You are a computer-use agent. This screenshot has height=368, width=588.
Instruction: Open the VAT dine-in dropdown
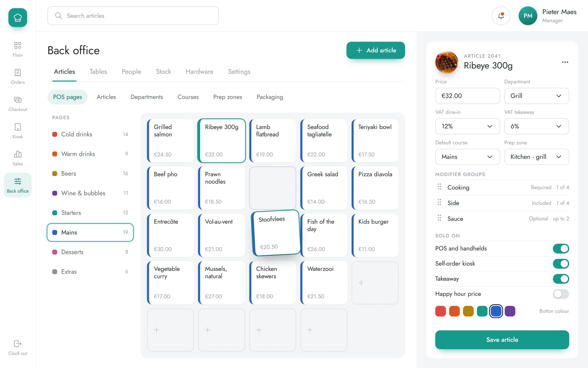pyautogui.click(x=468, y=126)
